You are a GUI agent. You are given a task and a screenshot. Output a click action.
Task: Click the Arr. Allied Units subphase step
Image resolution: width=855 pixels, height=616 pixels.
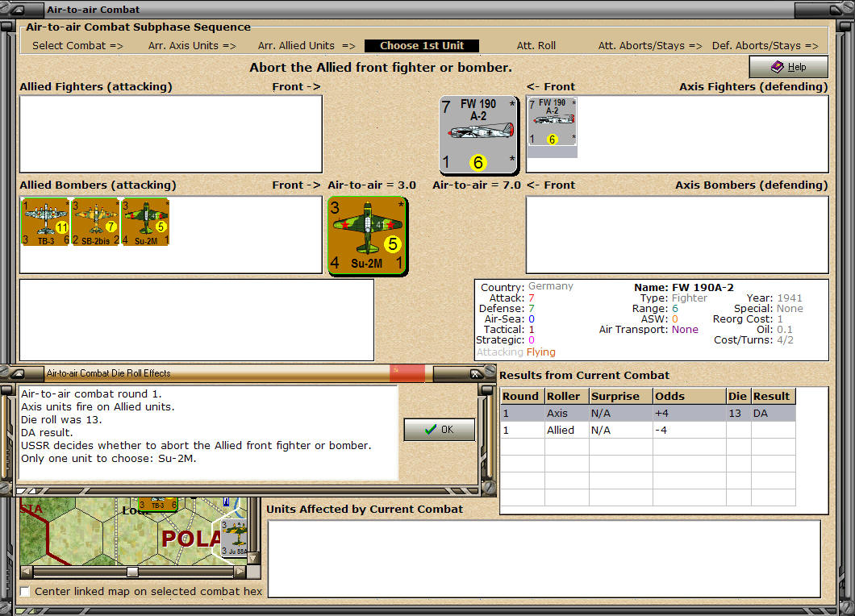tap(307, 46)
